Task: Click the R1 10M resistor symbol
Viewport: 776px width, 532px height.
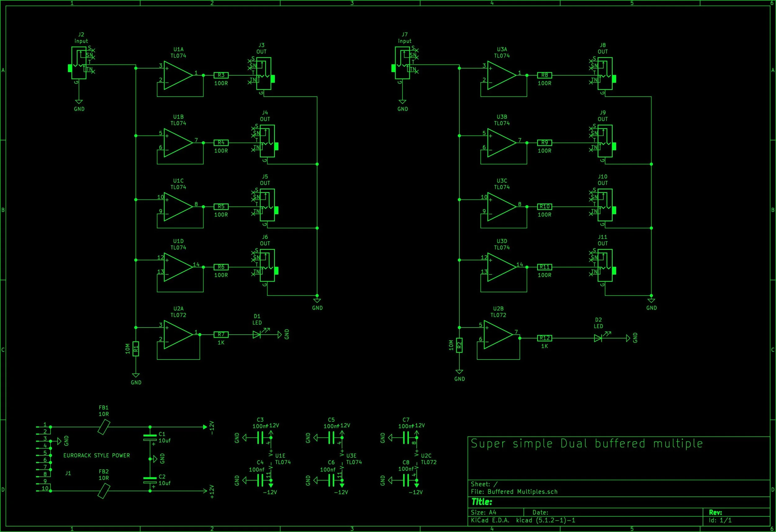Action: pos(136,349)
